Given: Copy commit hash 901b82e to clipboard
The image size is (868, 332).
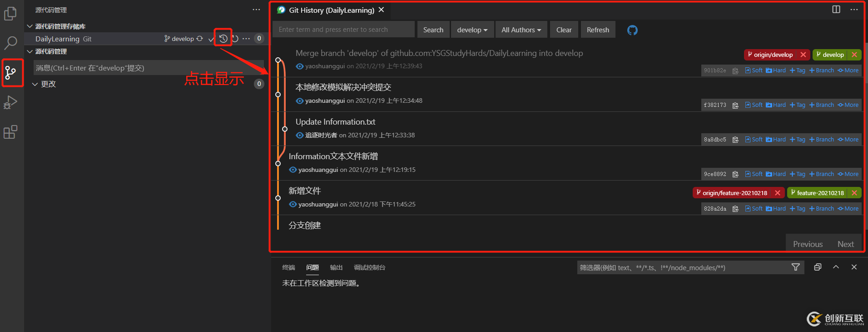Looking at the screenshot, I should [x=735, y=70].
